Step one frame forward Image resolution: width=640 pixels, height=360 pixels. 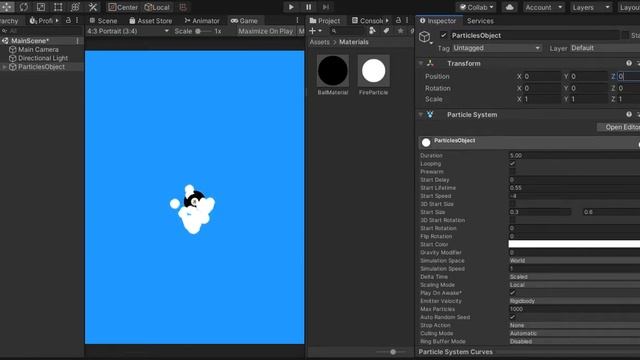(x=326, y=7)
